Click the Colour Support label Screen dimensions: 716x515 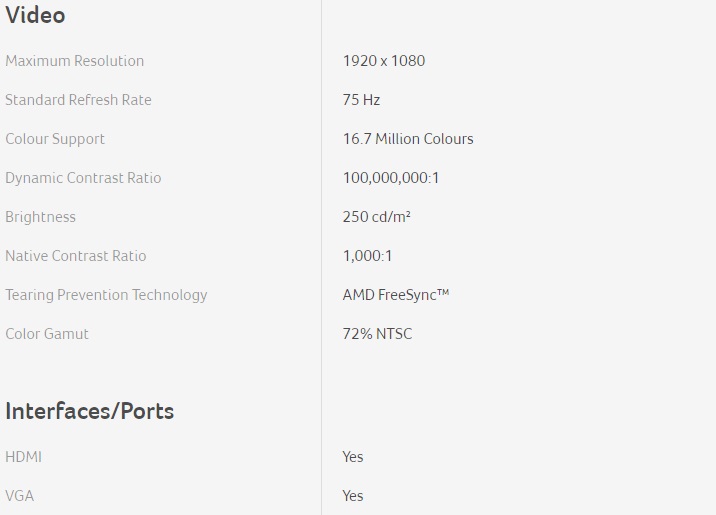point(55,139)
